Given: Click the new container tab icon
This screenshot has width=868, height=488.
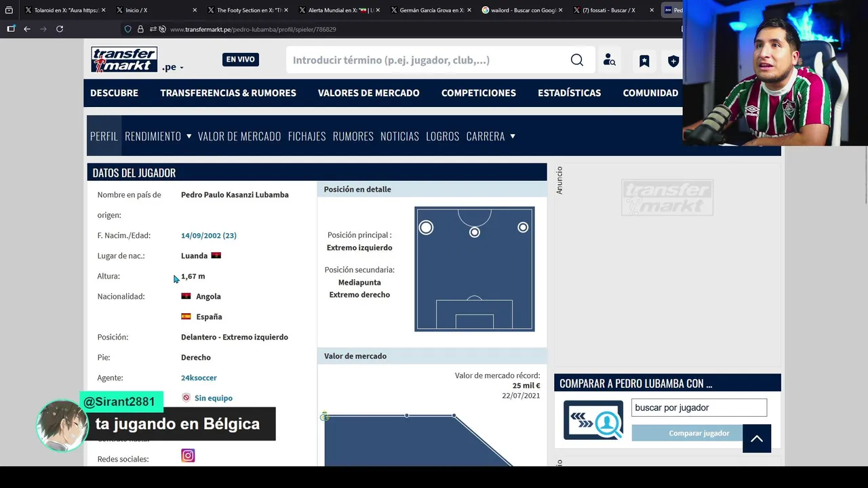Looking at the screenshot, I should (11, 29).
